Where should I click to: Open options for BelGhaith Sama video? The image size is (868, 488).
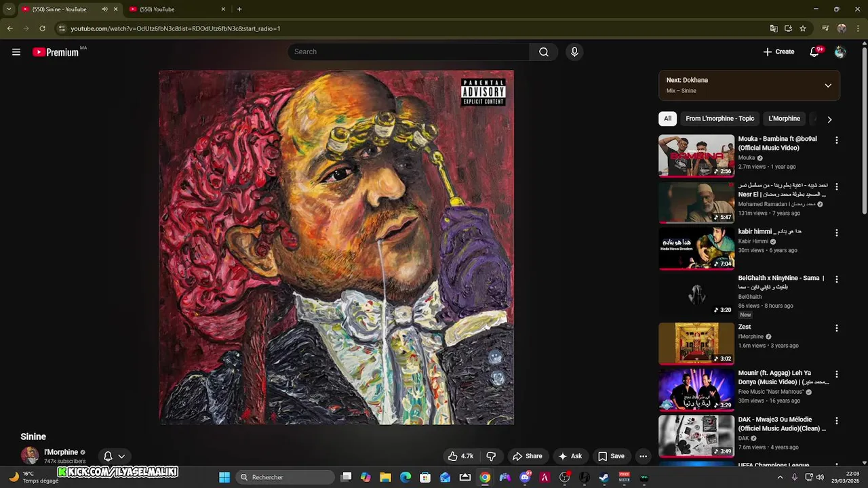tap(836, 279)
